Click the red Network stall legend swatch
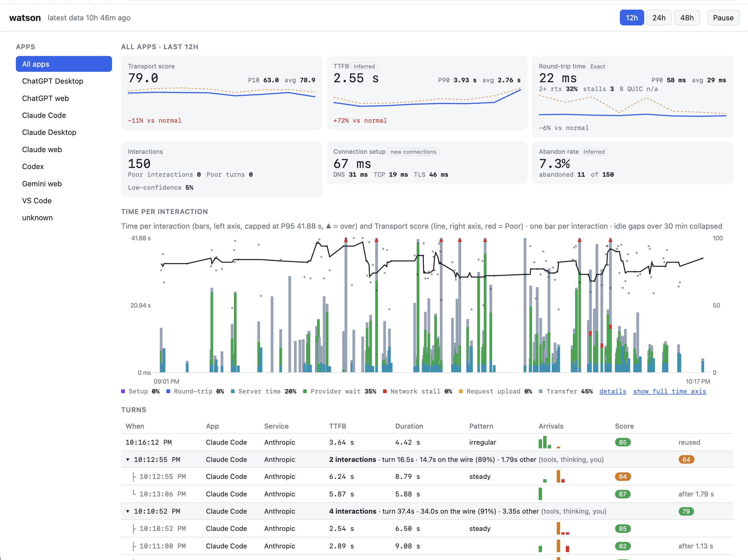This screenshot has height=560, width=748. 384,391
